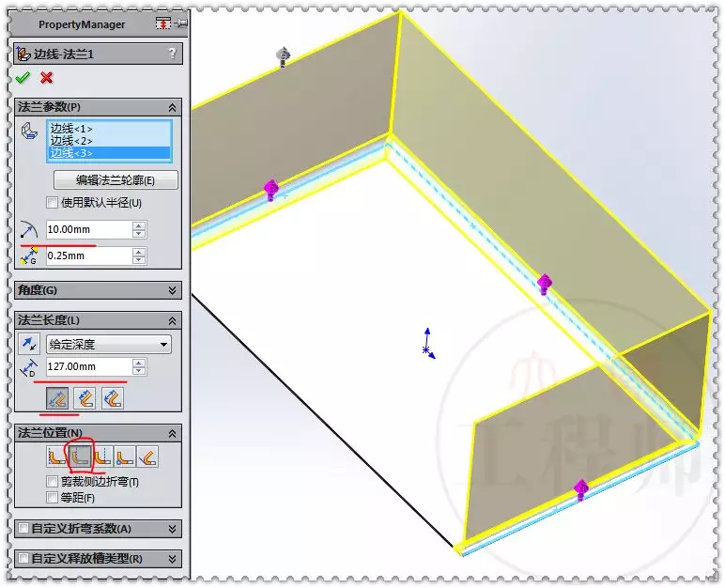The image size is (725, 588).
Task: Click the 边线-法兰1 feature icon
Action: (x=23, y=54)
